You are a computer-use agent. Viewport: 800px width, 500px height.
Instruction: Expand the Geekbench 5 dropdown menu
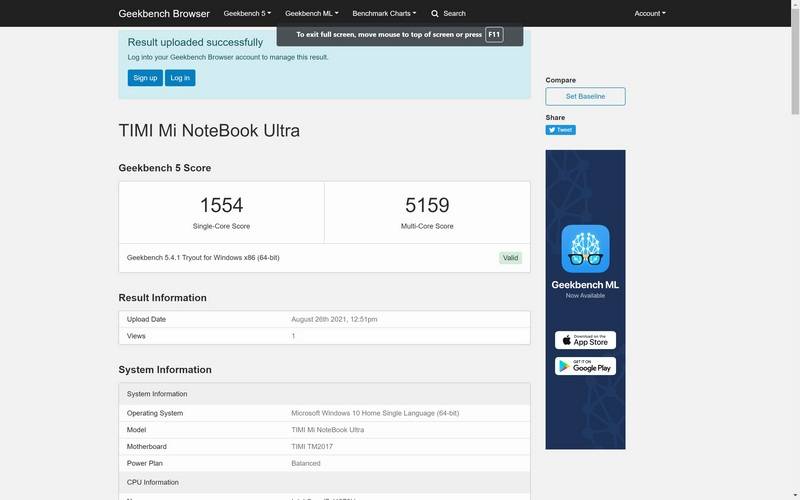pos(247,13)
